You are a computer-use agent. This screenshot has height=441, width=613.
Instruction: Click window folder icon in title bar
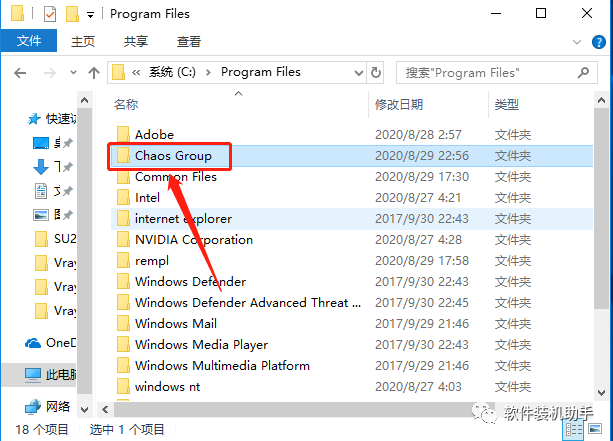[x=17, y=13]
